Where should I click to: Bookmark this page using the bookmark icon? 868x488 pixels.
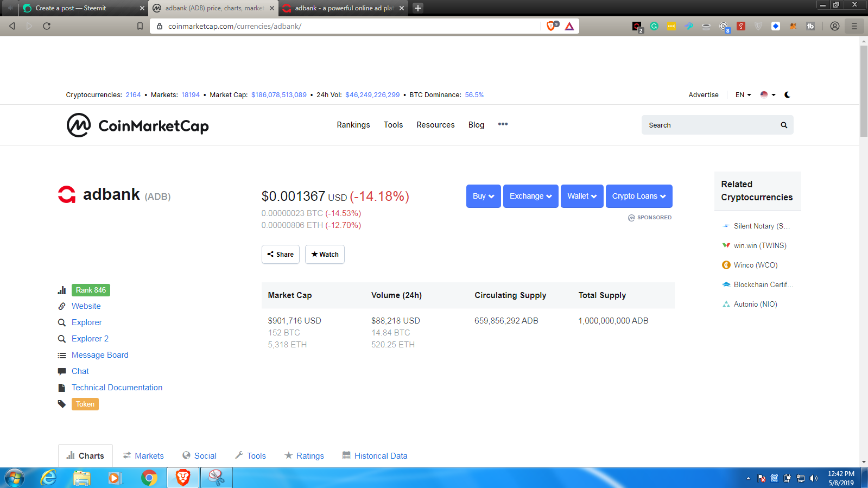[140, 26]
